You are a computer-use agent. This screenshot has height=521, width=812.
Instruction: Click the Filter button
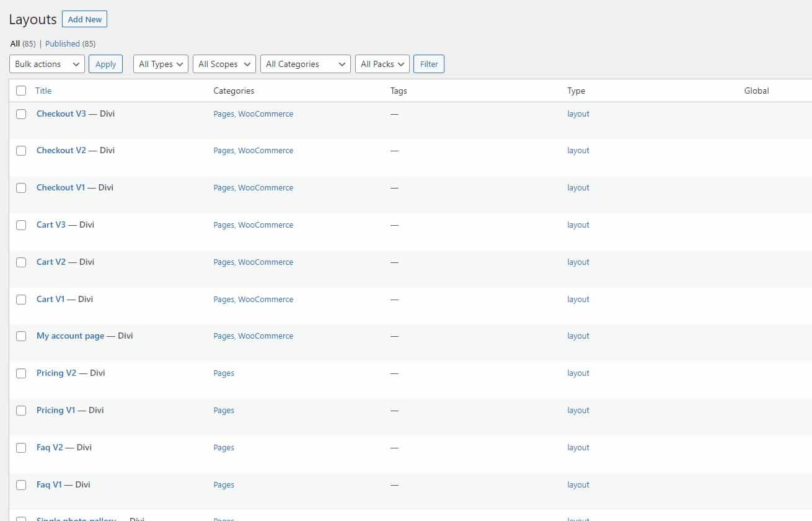428,63
